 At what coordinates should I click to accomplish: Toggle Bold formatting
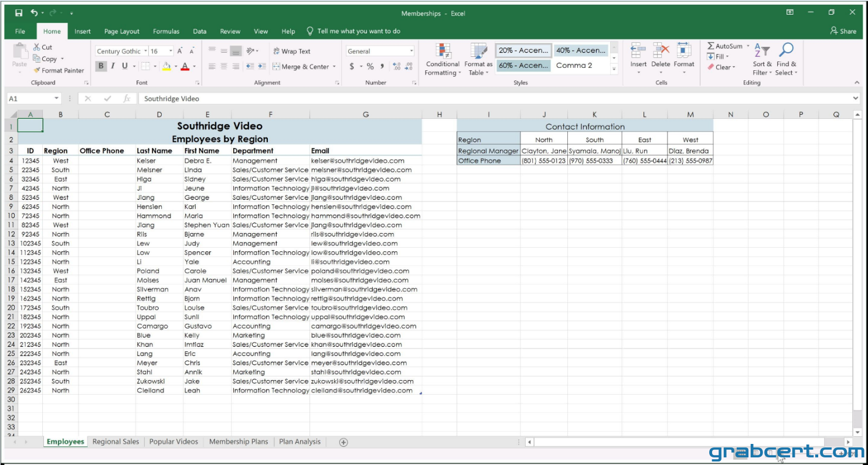(x=101, y=66)
